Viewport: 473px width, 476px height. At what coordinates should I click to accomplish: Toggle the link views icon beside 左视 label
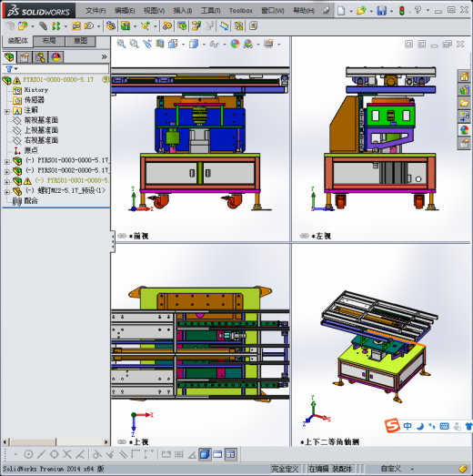(x=305, y=236)
